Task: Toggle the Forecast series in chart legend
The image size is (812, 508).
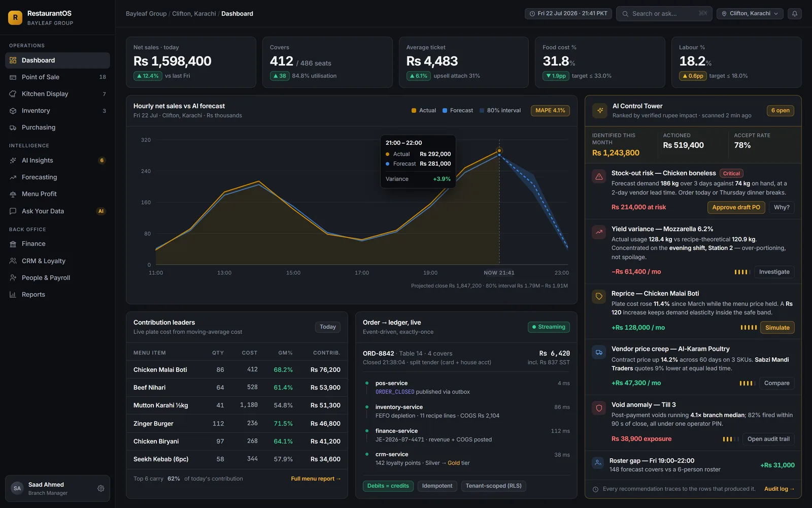Action: 458,111
